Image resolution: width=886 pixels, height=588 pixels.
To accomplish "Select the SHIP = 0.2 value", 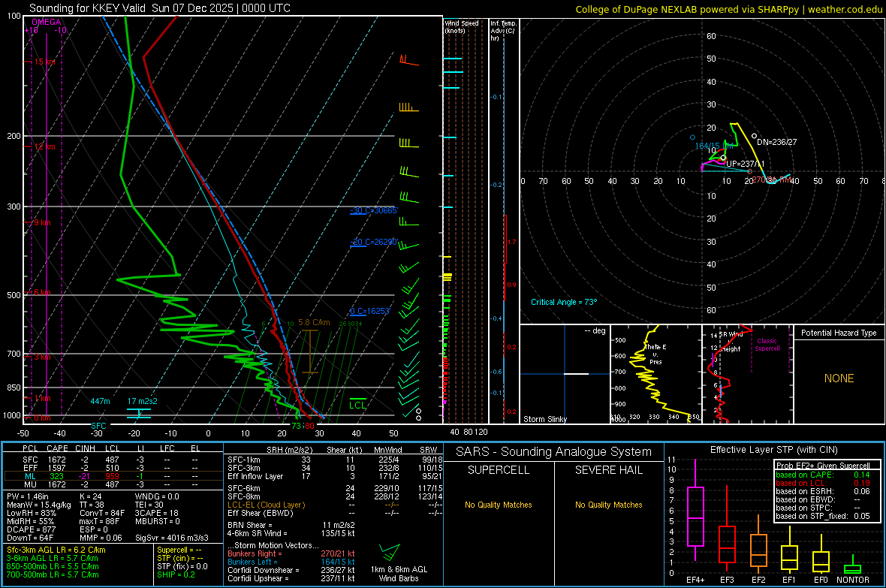I will pos(176,574).
